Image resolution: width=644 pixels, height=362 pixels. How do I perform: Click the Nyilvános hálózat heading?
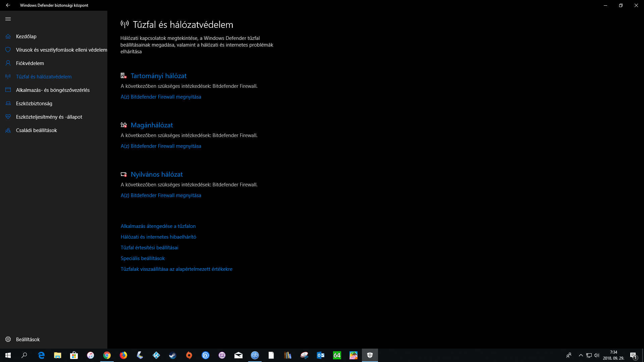157,175
